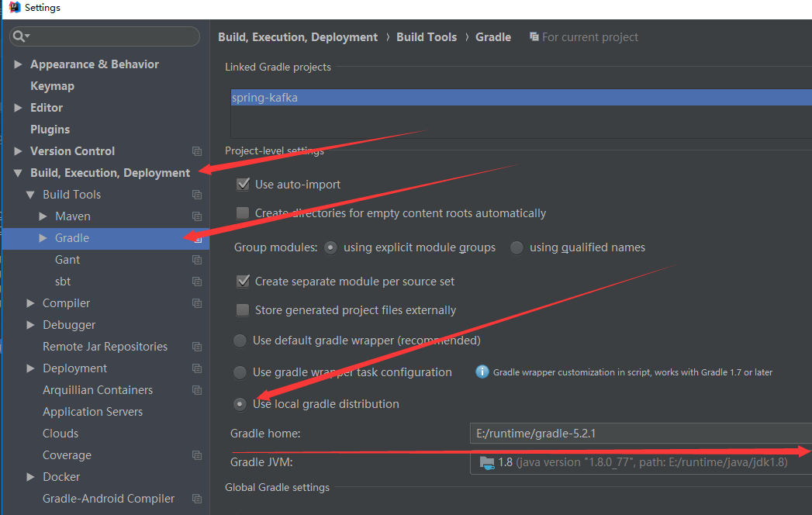Toggle the Use auto-import checkbox
Image resolution: width=812 pixels, height=515 pixels.
[x=244, y=185]
